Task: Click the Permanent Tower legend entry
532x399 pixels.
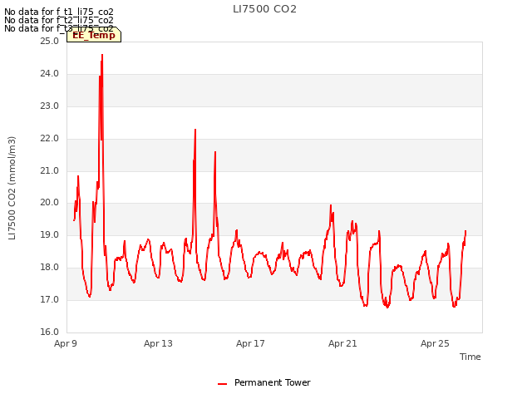Action: (x=264, y=383)
